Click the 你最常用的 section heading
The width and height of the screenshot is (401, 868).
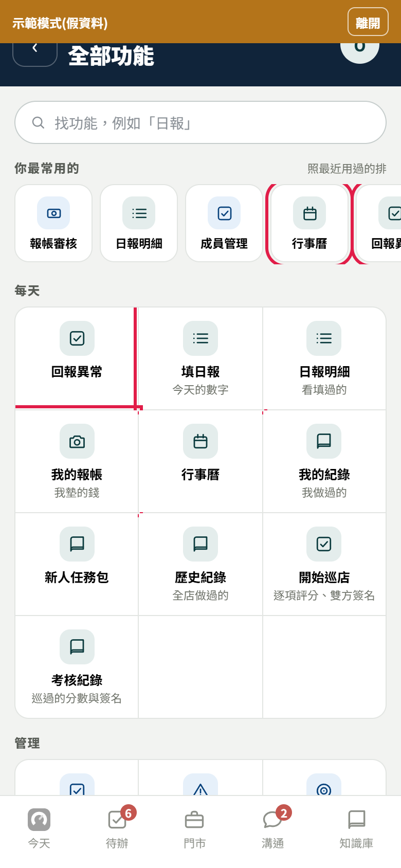click(47, 169)
